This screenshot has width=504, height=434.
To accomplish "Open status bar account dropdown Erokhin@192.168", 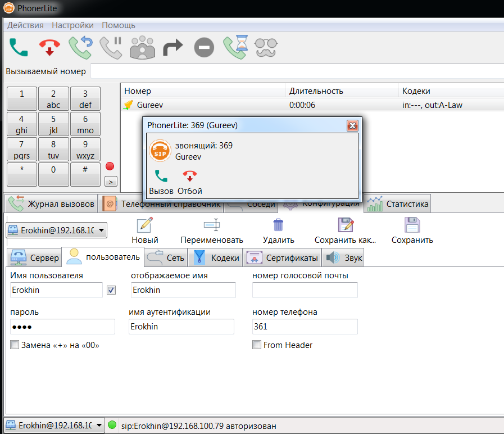I will [x=55, y=426].
